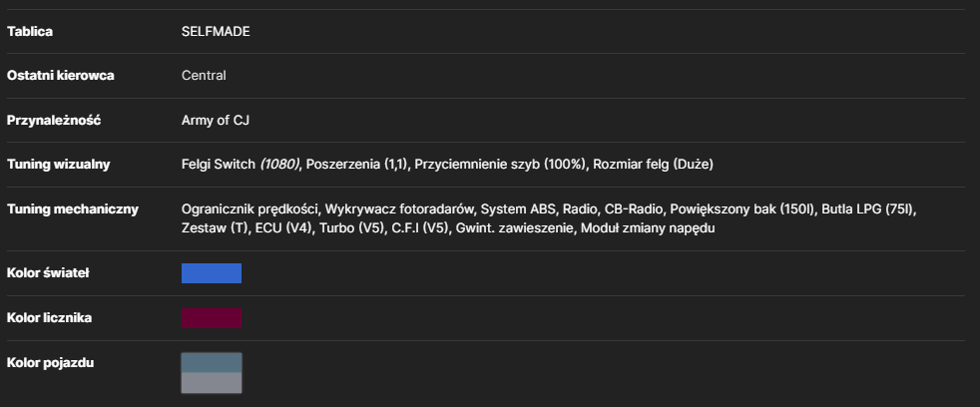Click the Tablica row label

[29, 31]
